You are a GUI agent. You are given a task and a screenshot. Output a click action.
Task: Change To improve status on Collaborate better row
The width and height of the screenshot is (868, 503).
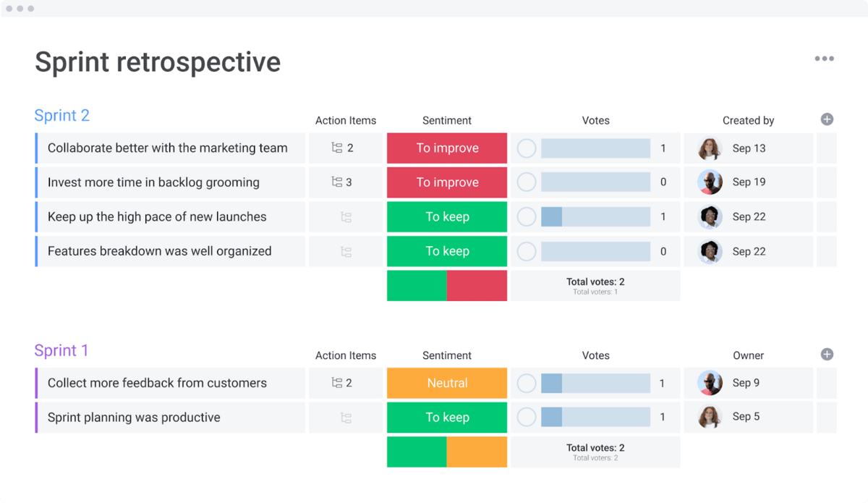pyautogui.click(x=447, y=148)
